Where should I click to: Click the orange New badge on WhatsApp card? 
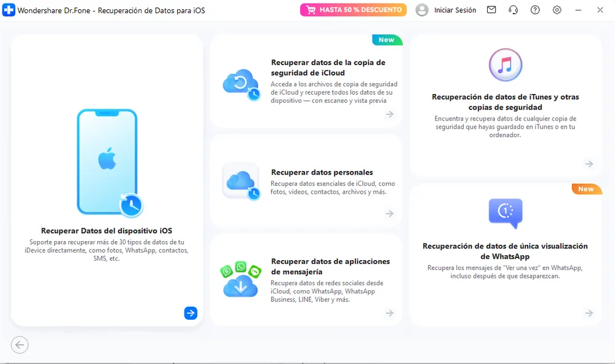(x=587, y=189)
